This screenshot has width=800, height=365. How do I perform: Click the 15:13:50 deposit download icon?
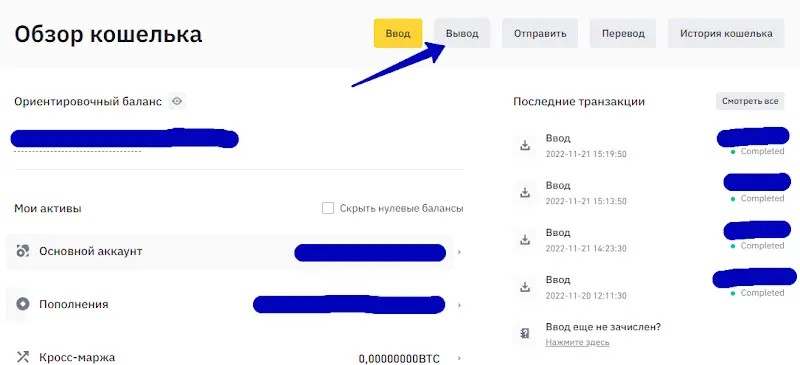click(x=524, y=192)
